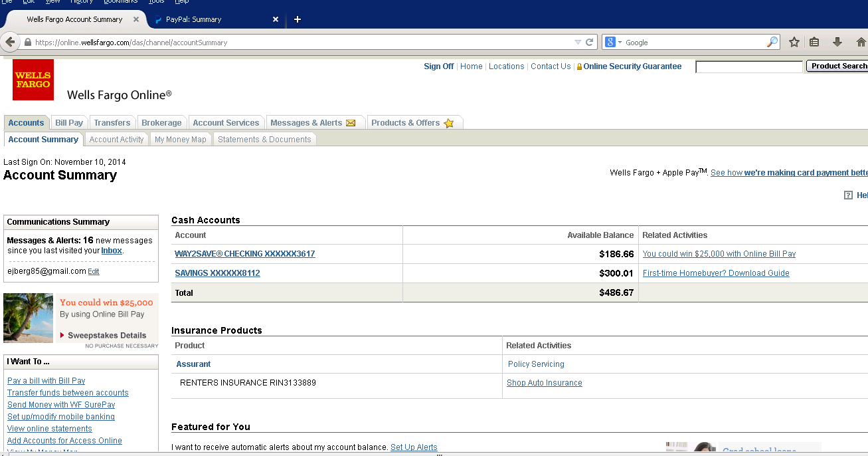Close the PayPal Summary tab

(276, 19)
